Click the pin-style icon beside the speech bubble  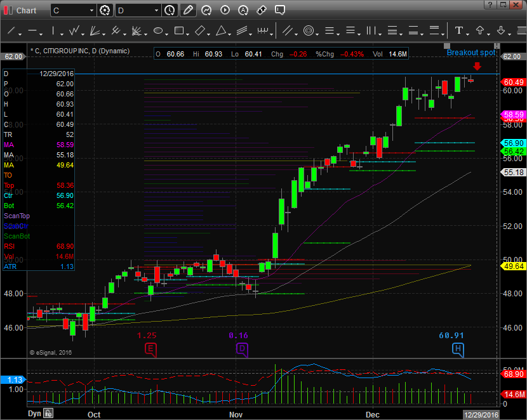(262, 10)
